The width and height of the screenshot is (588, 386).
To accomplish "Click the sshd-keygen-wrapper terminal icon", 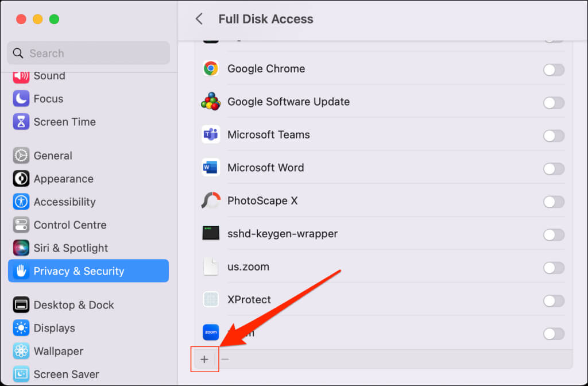I will (211, 233).
